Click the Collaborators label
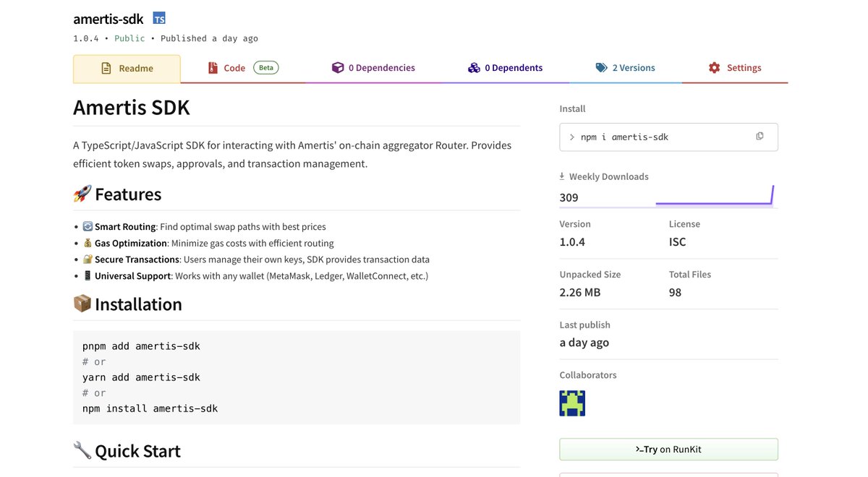This screenshot has height=477, width=868. pyautogui.click(x=588, y=375)
